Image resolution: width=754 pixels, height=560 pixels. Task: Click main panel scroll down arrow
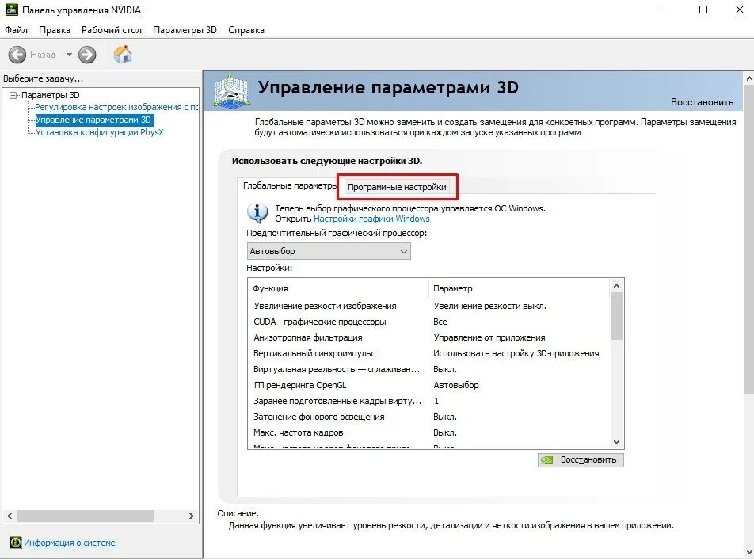(x=748, y=552)
